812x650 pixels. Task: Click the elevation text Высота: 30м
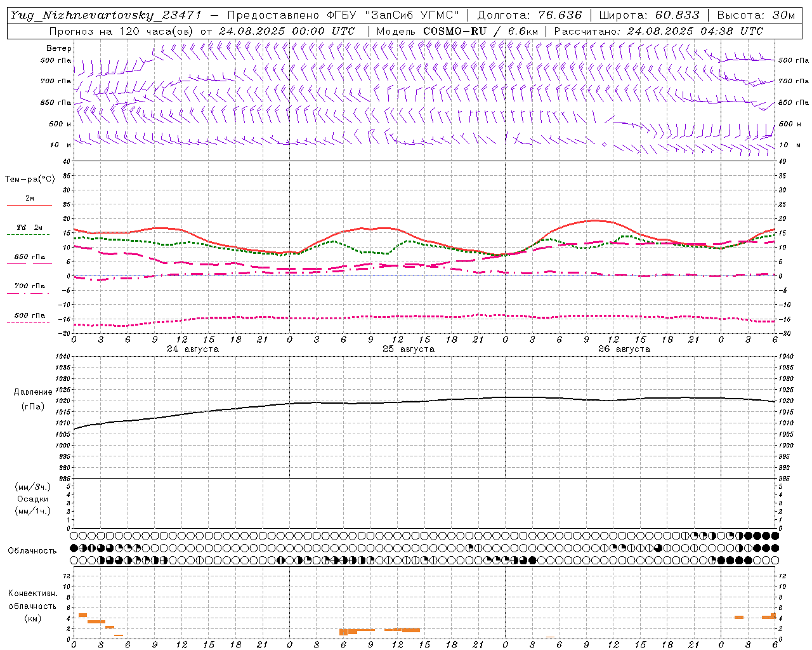(756, 15)
